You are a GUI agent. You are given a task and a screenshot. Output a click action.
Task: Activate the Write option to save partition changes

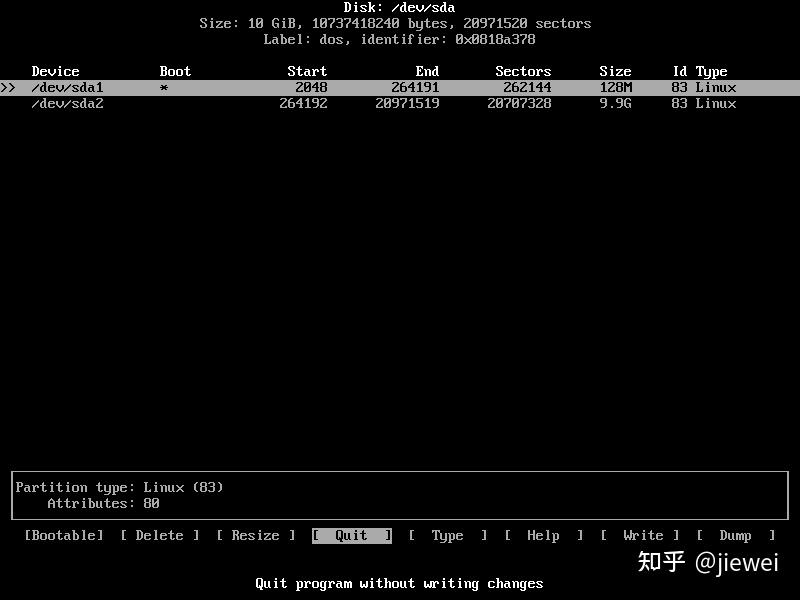click(638, 535)
